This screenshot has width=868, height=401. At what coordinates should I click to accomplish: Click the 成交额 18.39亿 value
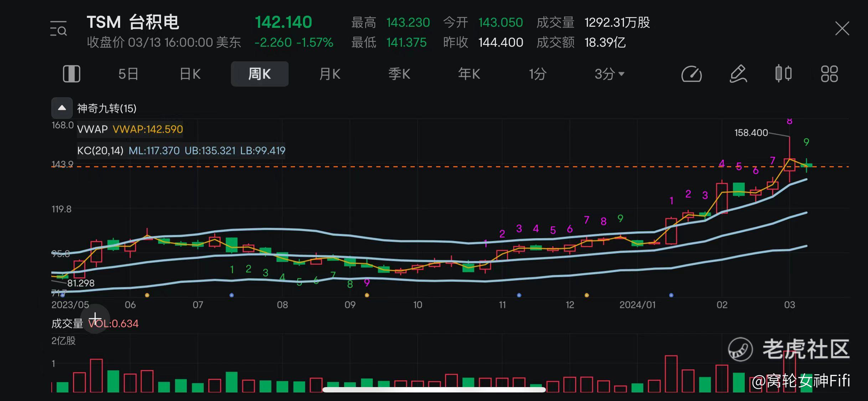point(605,42)
